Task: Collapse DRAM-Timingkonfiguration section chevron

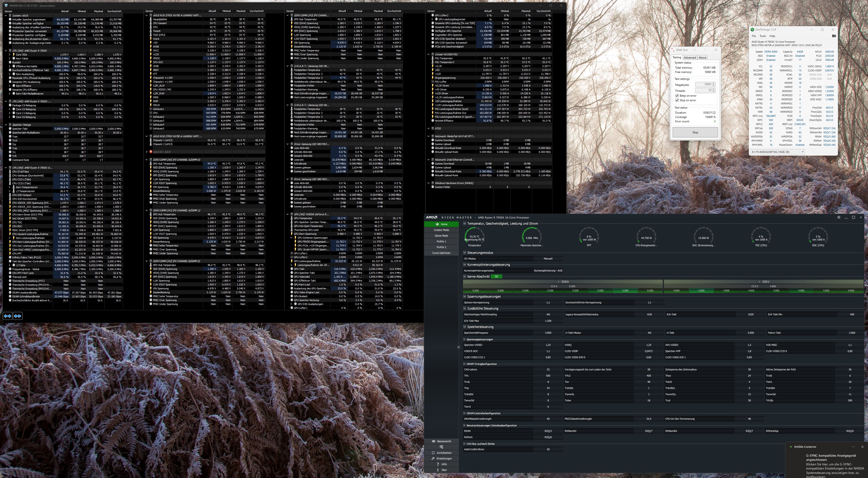Action: [464, 364]
